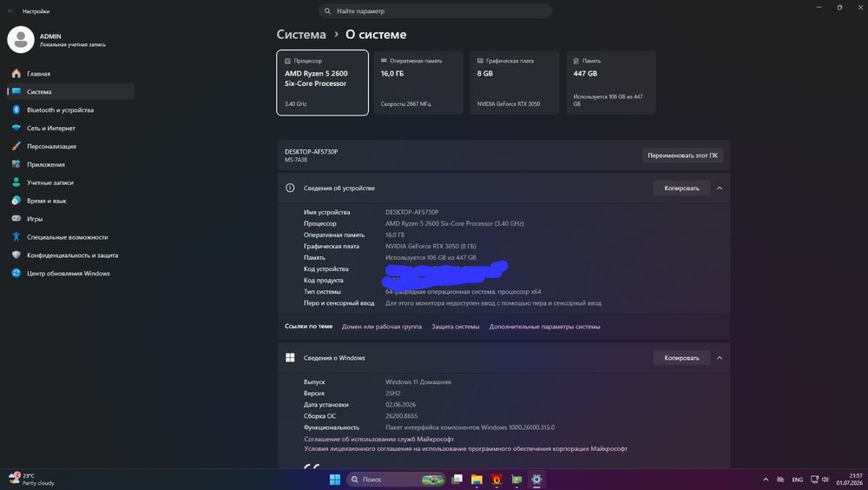The width and height of the screenshot is (868, 490).
Task: Open the volume tray icon
Action: coord(825,480)
